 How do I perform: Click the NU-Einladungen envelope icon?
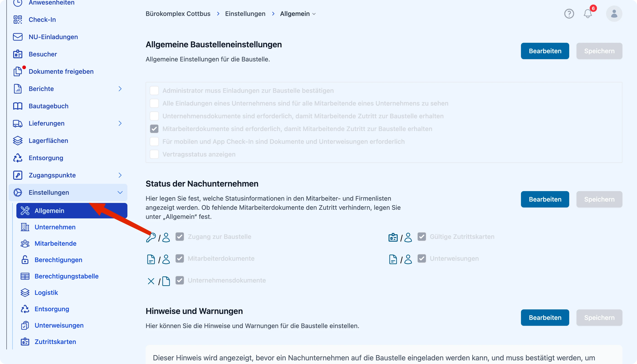(x=18, y=37)
